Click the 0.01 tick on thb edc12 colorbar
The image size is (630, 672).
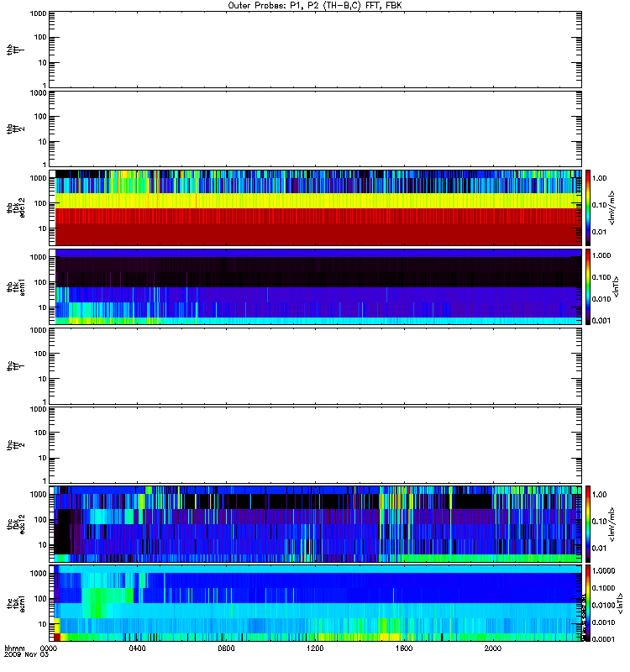click(x=600, y=232)
